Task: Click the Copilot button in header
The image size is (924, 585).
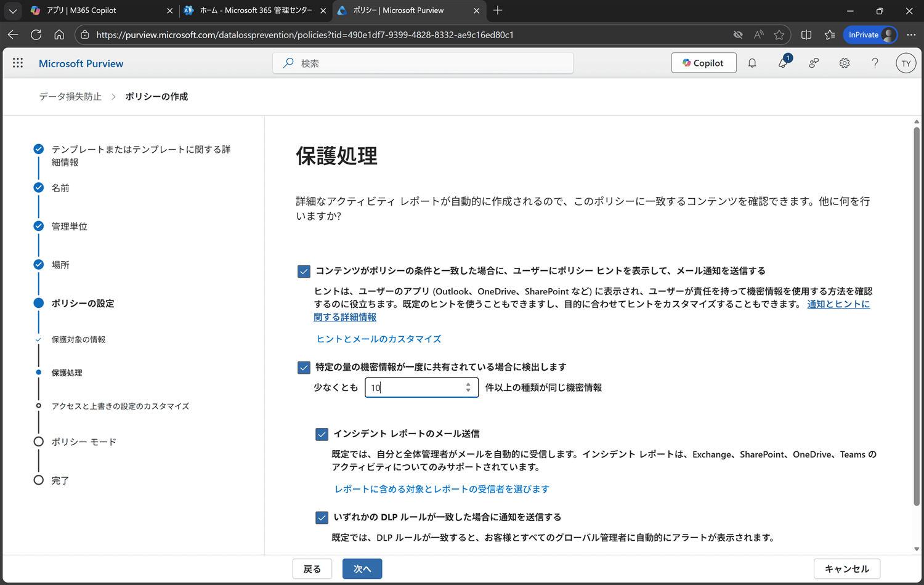Action: pyautogui.click(x=703, y=63)
